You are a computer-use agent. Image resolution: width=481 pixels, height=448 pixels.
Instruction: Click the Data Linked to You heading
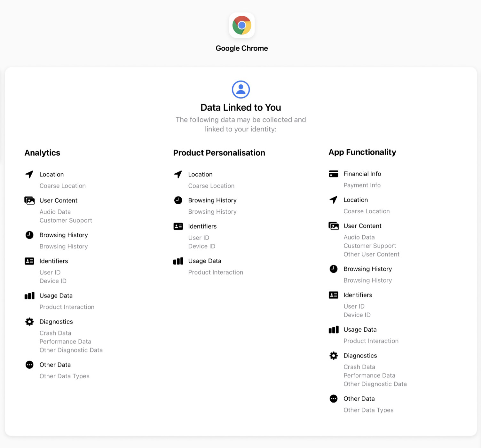pyautogui.click(x=241, y=107)
